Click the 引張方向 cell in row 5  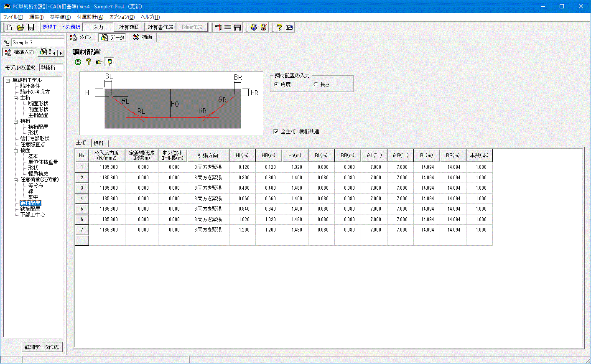[x=208, y=209]
